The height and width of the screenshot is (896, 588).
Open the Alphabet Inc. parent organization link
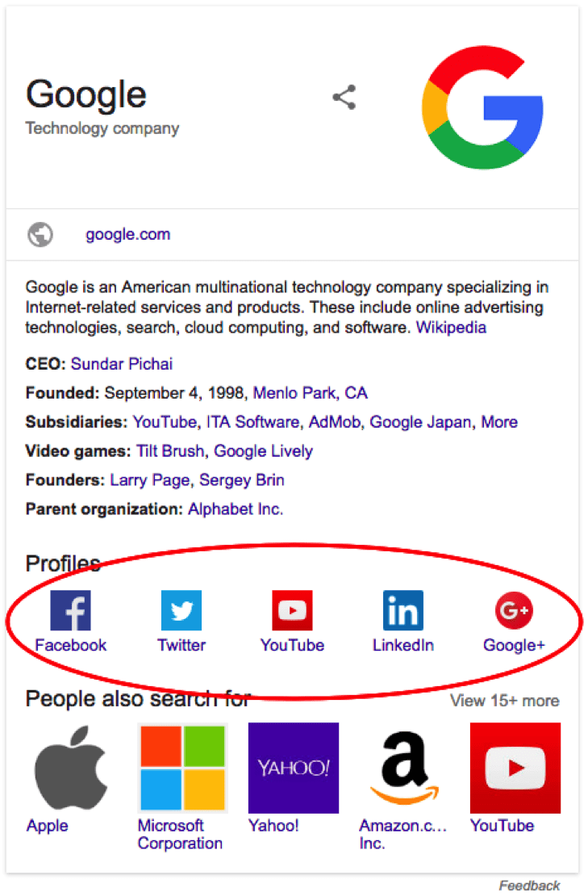(x=236, y=509)
